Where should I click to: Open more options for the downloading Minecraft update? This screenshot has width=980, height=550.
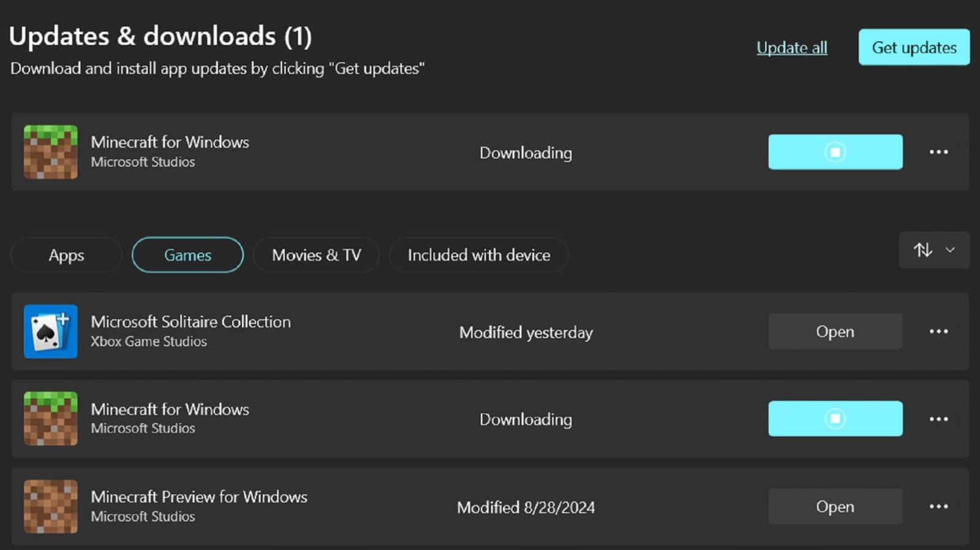(x=938, y=152)
